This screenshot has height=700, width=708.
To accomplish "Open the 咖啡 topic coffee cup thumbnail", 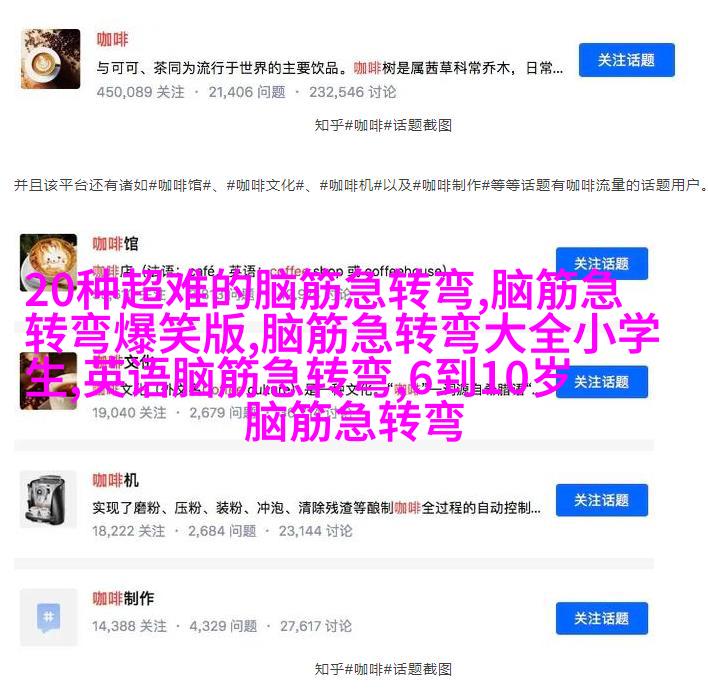I will click(51, 59).
